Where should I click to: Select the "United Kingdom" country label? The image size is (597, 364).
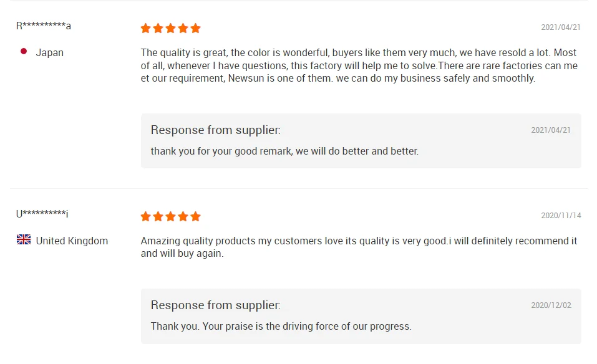(x=72, y=241)
